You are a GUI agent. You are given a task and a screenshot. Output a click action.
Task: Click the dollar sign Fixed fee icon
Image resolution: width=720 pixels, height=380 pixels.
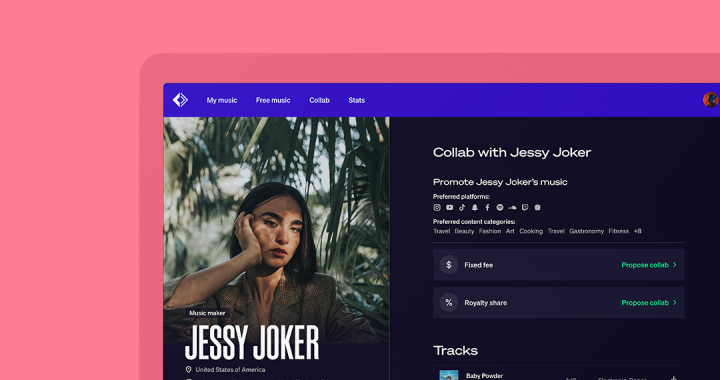point(449,265)
